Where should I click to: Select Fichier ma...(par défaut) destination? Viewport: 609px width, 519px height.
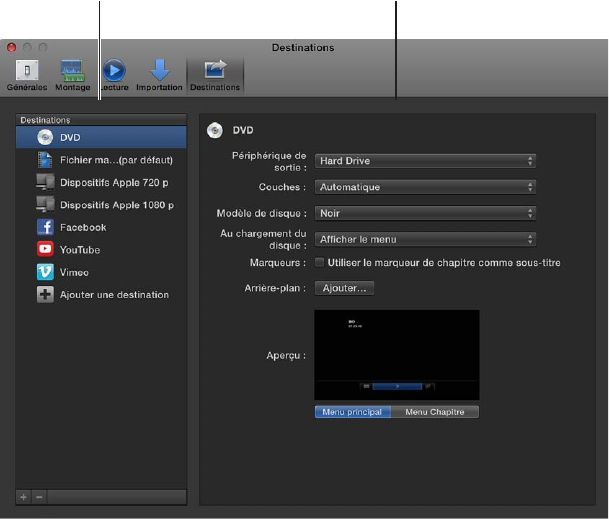pyautogui.click(x=101, y=160)
